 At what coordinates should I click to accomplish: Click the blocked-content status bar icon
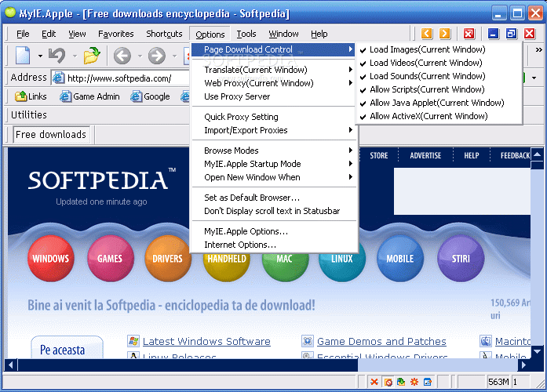point(388,382)
